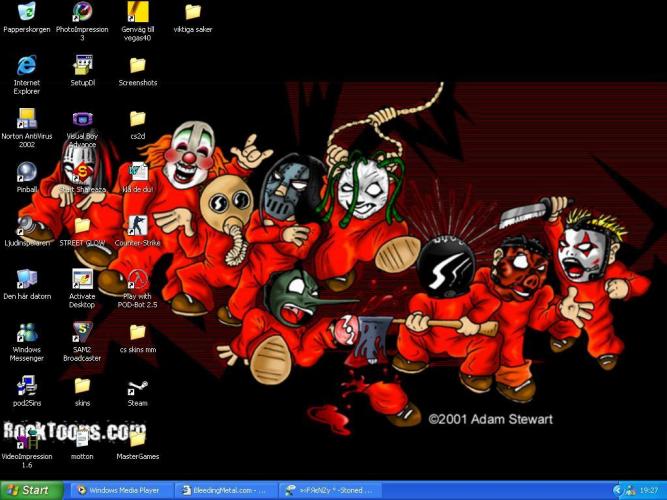Click the Messenger icon in system tray

click(630, 491)
